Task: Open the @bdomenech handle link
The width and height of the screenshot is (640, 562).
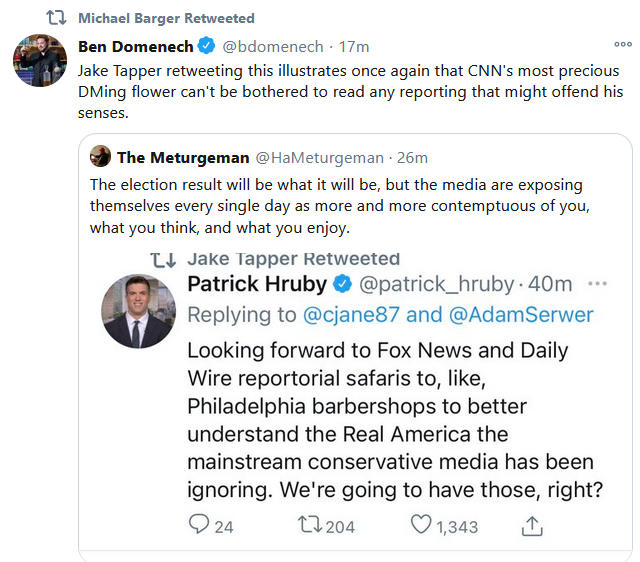Action: click(x=275, y=46)
